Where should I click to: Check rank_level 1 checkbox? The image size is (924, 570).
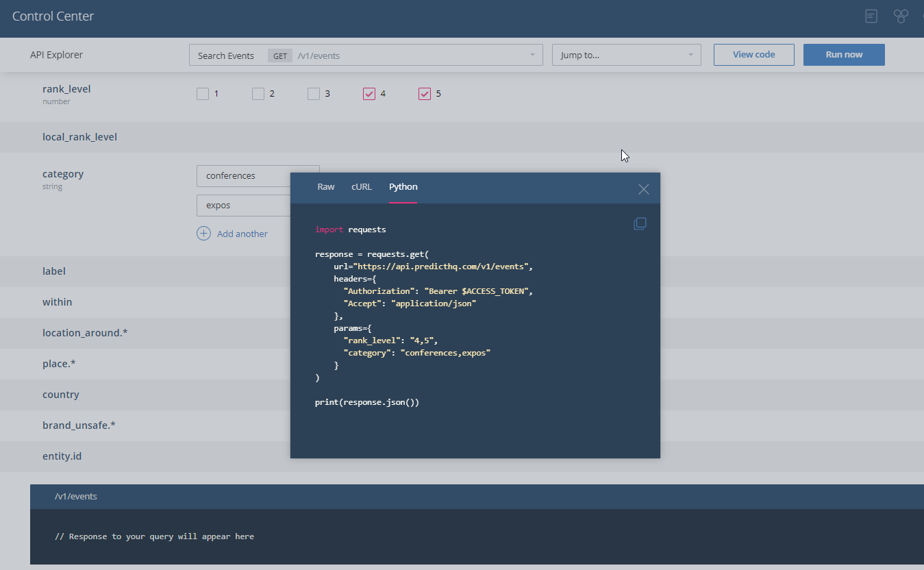coord(203,94)
